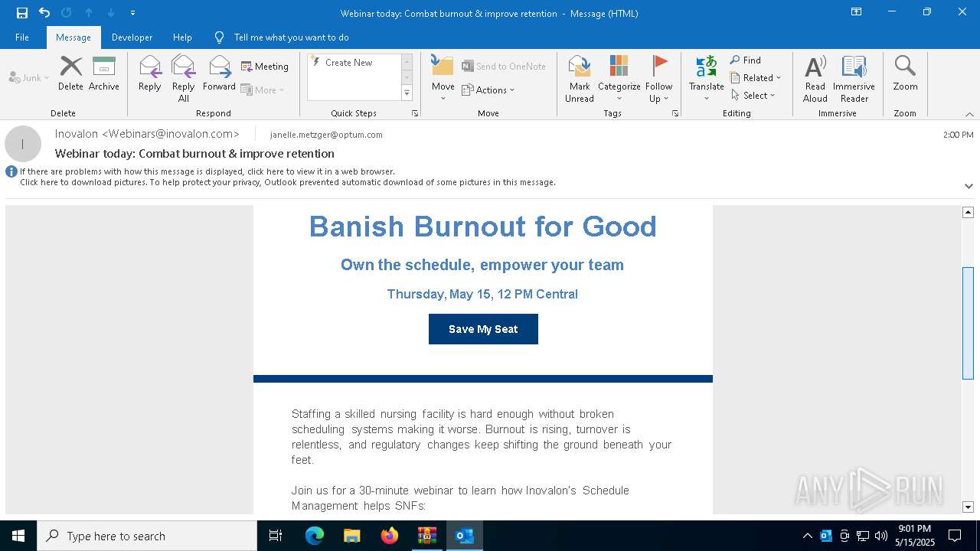Image resolution: width=980 pixels, height=551 pixels.
Task: Click the scrollbar down arrow in message body
Action: [x=968, y=507]
